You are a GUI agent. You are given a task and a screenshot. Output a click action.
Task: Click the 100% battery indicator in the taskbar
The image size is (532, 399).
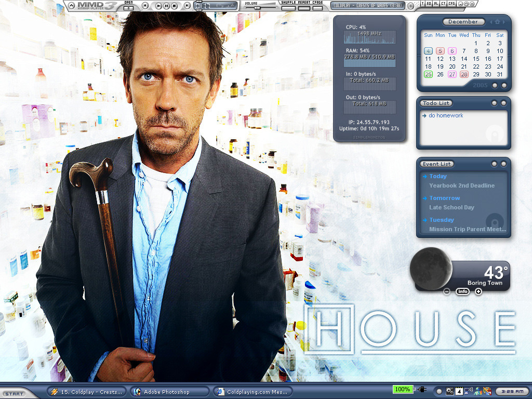[403, 390]
